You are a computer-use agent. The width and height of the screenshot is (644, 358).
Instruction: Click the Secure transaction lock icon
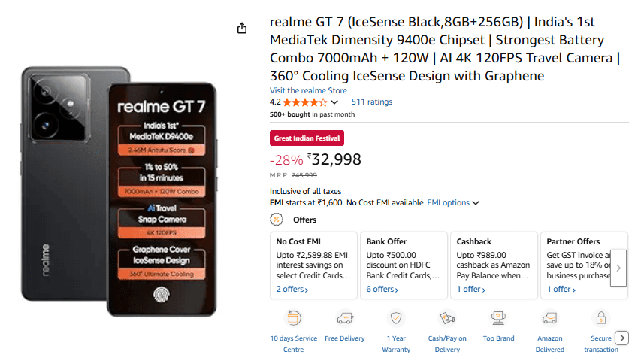tap(600, 318)
